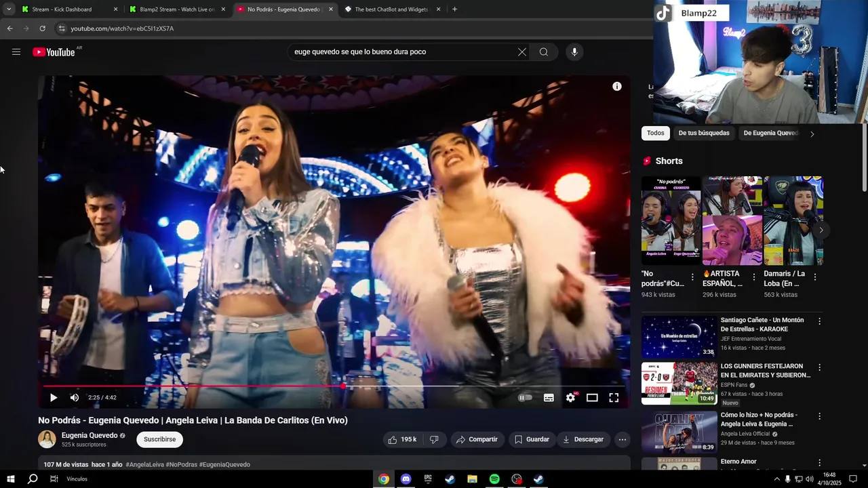Start voice search with microphone
The image size is (868, 488).
[x=574, y=52]
